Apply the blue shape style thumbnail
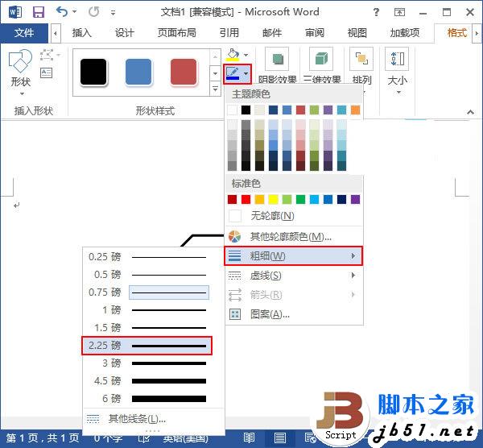This screenshot has height=448, width=483. coord(138,73)
